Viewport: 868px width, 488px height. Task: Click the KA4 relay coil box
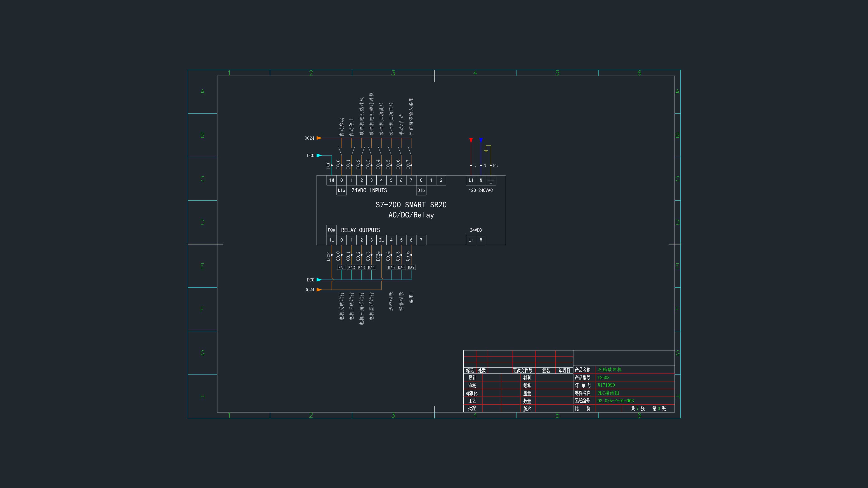[x=371, y=267]
